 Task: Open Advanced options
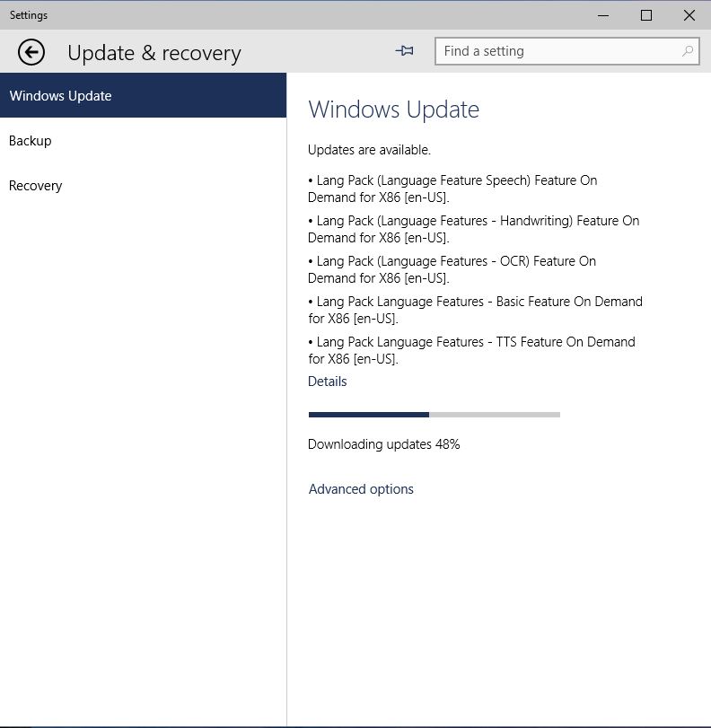(361, 489)
